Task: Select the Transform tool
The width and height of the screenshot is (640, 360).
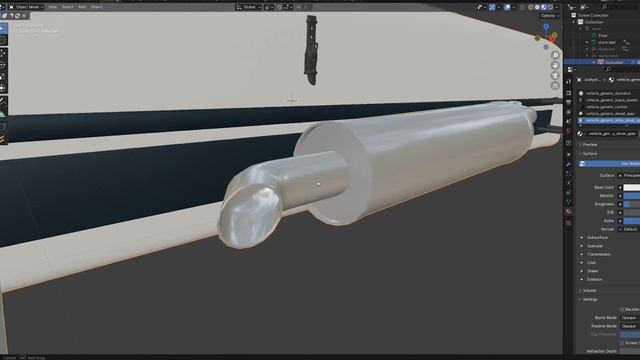Action: pyautogui.click(x=3, y=88)
